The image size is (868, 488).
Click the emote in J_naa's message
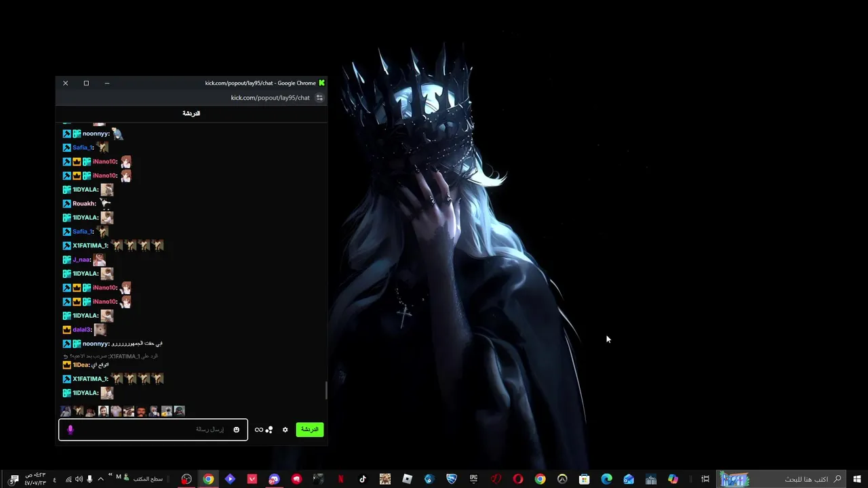[100, 260]
